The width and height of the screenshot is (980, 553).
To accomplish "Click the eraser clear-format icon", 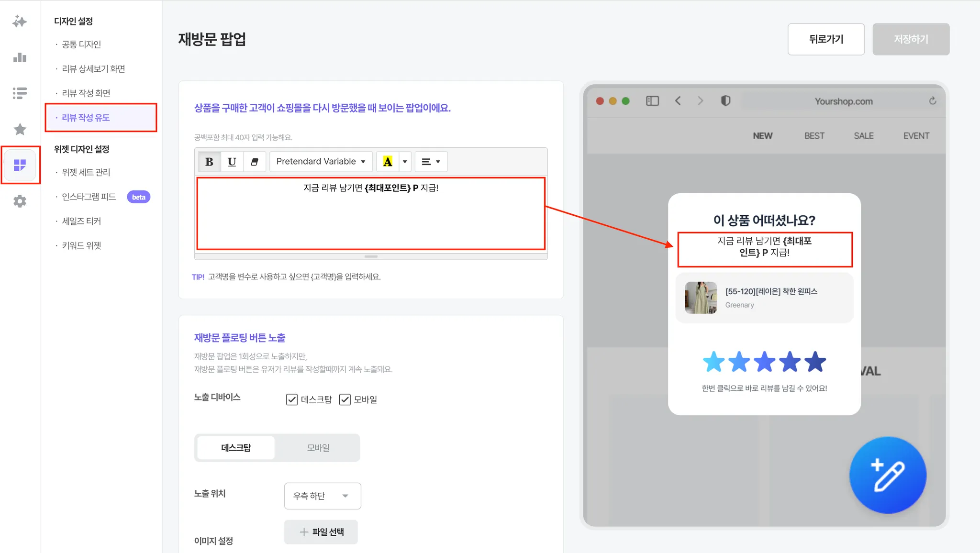I will (x=255, y=162).
